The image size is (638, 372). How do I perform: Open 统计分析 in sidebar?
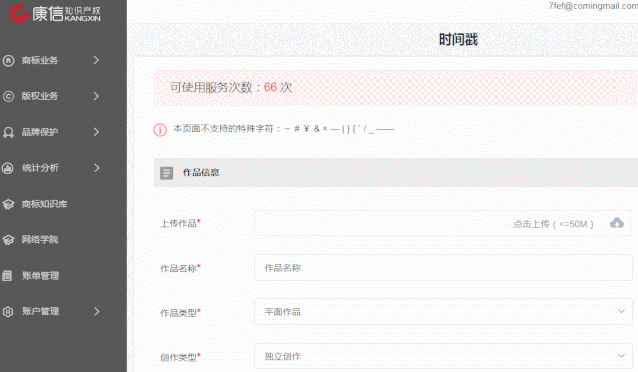click(x=40, y=168)
